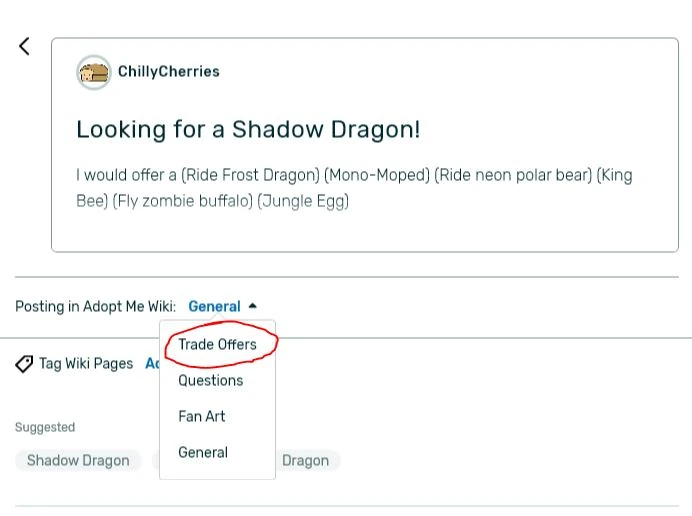Select General option in the dropdown list
This screenshot has width=692, height=516.
[203, 452]
